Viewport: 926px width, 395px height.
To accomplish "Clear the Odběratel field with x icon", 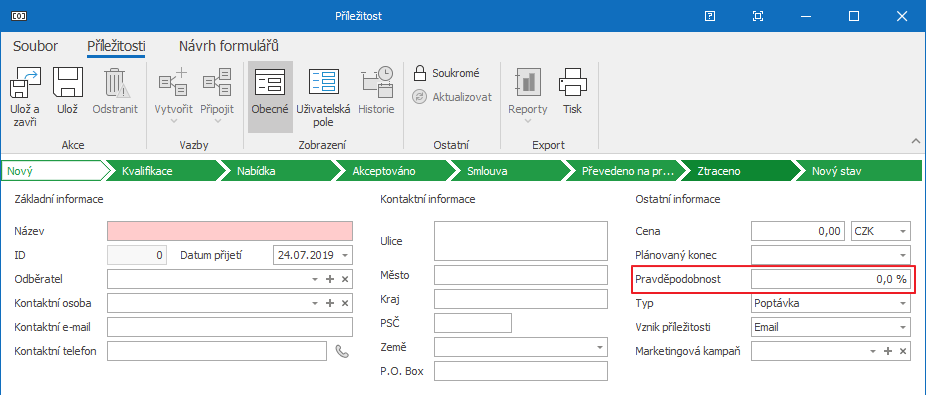I will 345,279.
